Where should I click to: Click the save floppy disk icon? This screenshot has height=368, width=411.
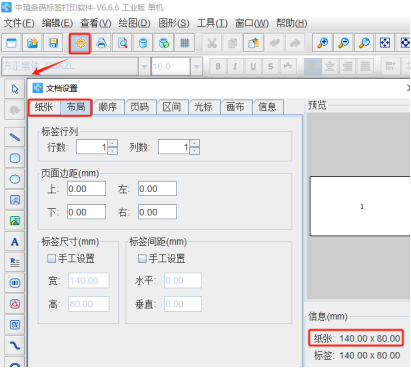(x=53, y=43)
